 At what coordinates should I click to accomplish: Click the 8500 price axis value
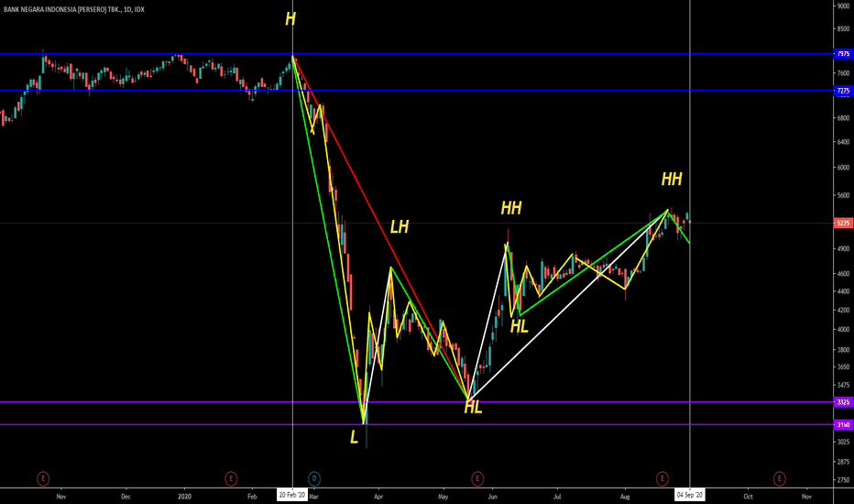coord(843,29)
